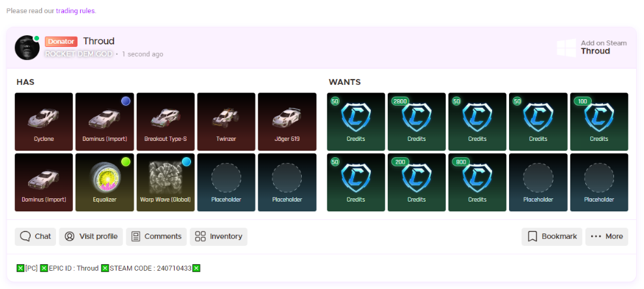The image size is (644, 289).
Task: Select the 800 Credits tile
Action: (x=477, y=183)
